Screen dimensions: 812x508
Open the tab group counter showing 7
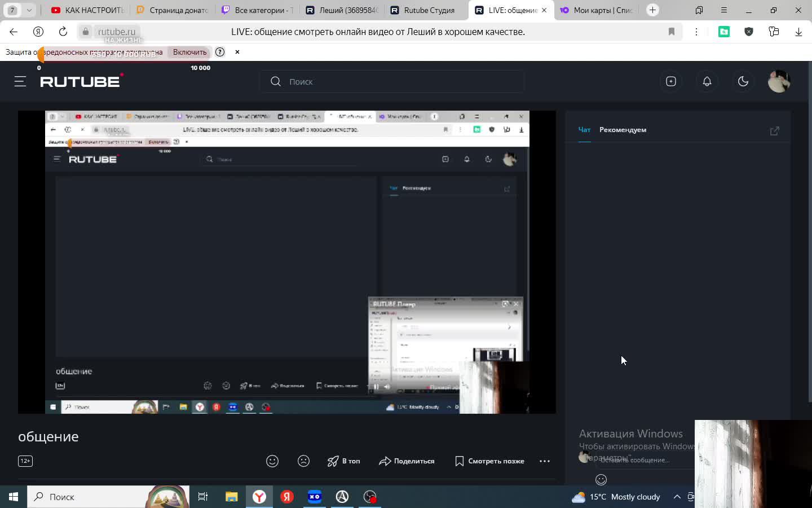coord(12,10)
